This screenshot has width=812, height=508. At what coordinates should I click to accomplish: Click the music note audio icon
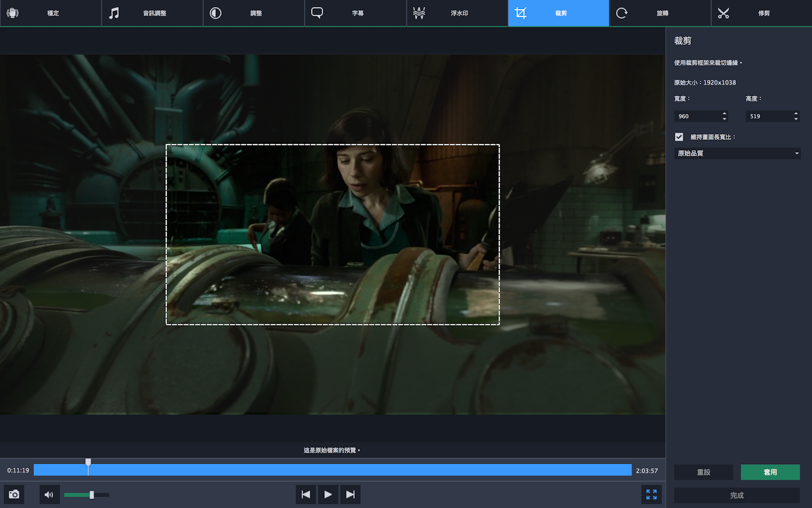pyautogui.click(x=114, y=13)
